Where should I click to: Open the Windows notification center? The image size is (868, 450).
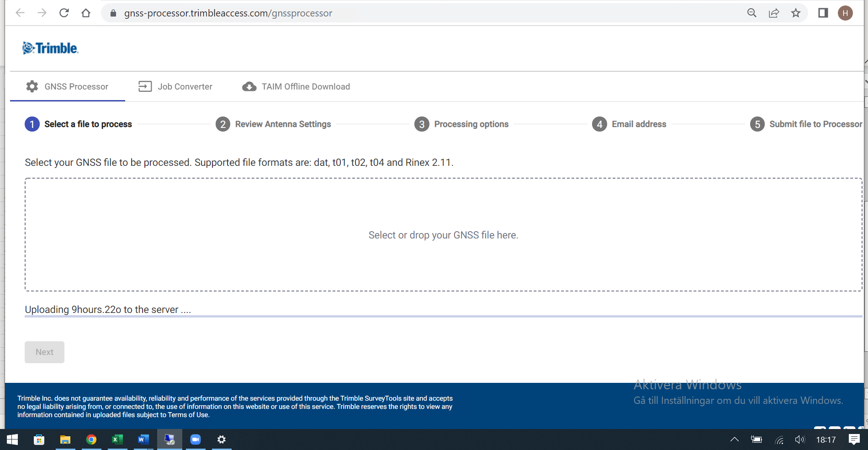[854, 439]
